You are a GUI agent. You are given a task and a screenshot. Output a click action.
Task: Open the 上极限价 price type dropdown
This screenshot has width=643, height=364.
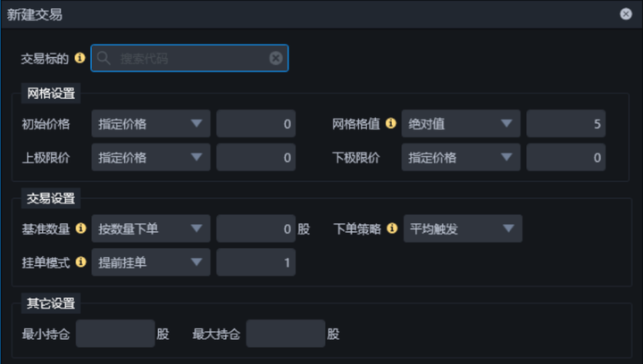pyautogui.click(x=151, y=157)
